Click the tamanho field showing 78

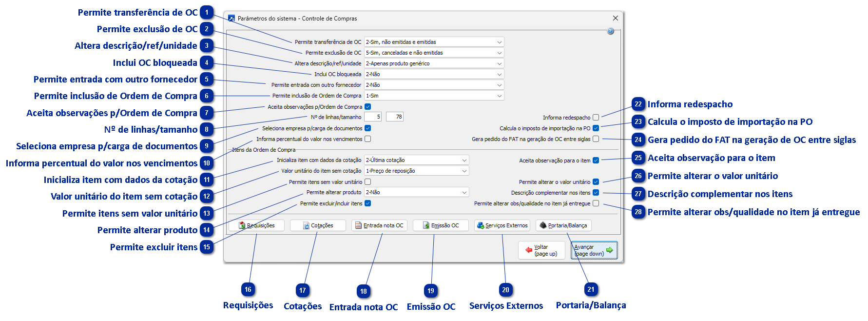click(x=395, y=117)
